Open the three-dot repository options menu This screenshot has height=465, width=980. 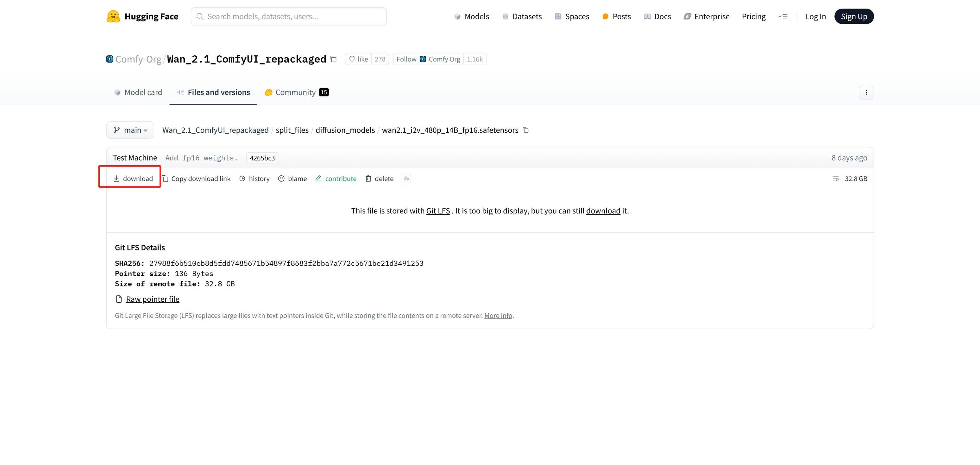(866, 92)
